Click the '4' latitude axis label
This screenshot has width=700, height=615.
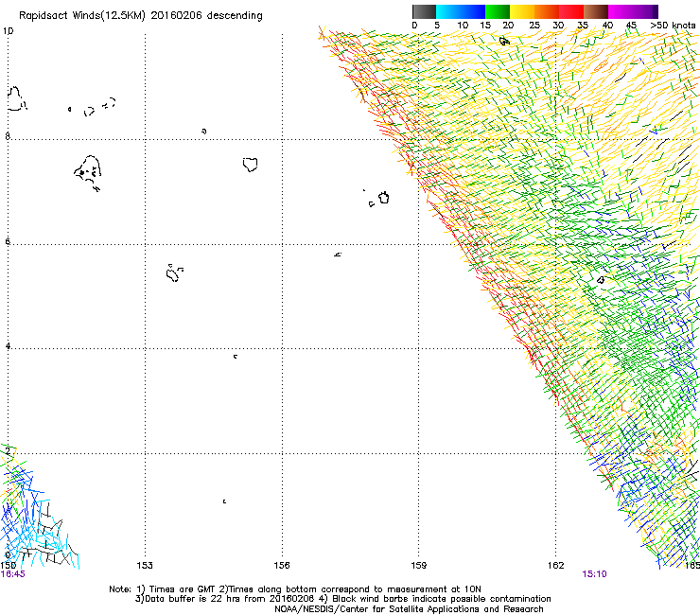coord(8,346)
